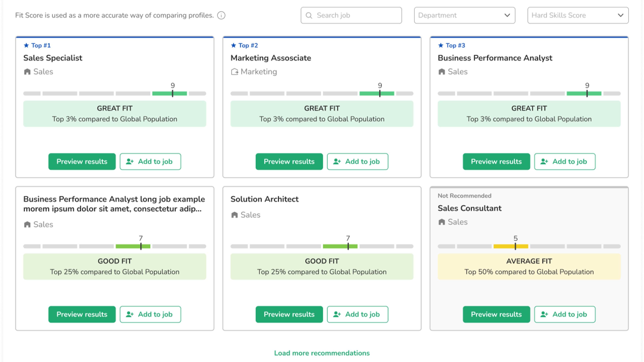The width and height of the screenshot is (644, 362).
Task: Preview results for Sales Specialist
Action: [82, 161]
